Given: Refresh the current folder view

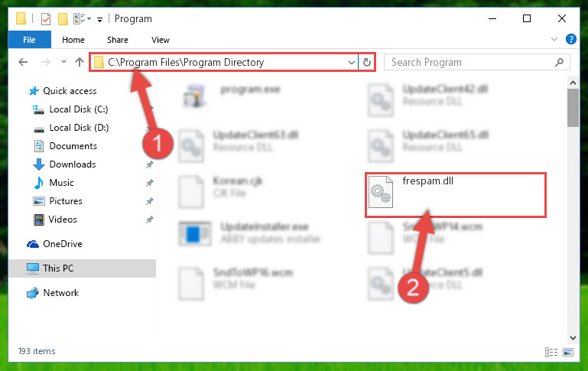Looking at the screenshot, I should point(367,62).
